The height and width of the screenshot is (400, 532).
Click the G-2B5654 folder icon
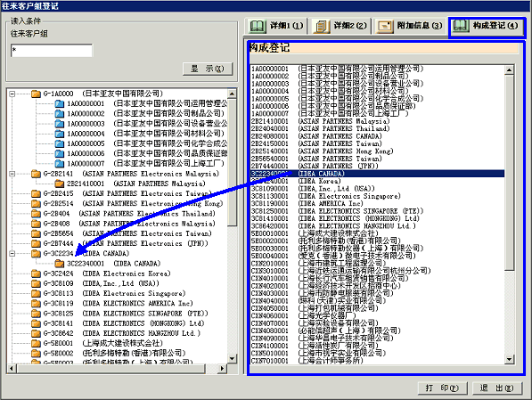[36, 233]
